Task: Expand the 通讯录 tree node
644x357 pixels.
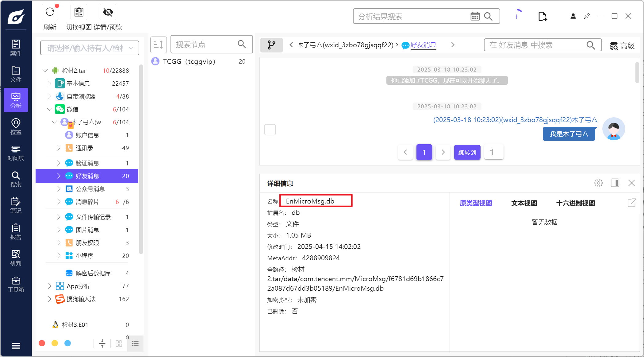Action: click(x=59, y=148)
